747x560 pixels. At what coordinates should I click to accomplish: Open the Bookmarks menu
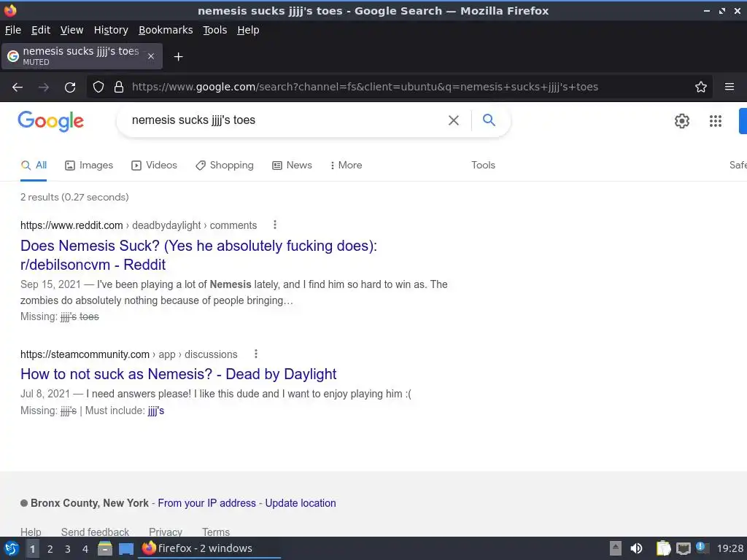[166, 30]
